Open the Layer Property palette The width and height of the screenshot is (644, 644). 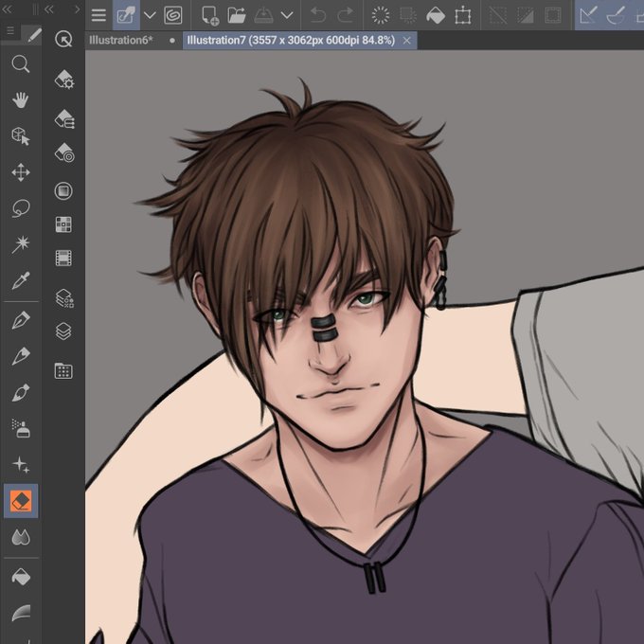tap(64, 297)
